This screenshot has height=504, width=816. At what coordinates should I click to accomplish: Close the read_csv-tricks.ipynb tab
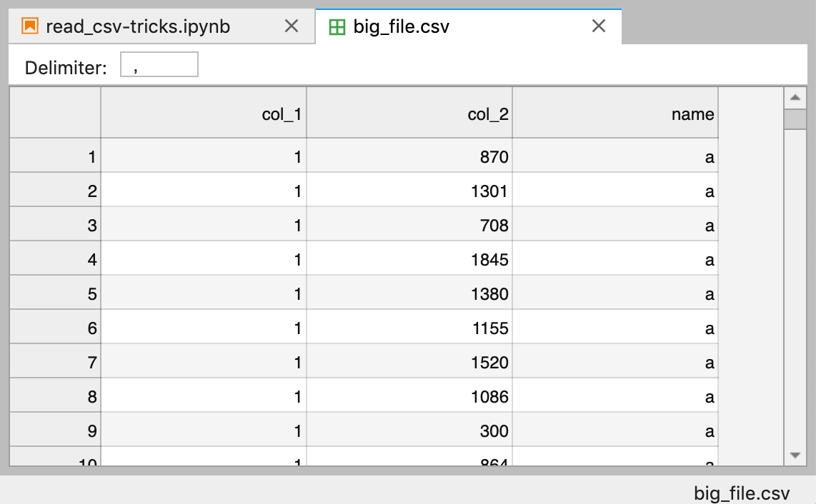292,26
